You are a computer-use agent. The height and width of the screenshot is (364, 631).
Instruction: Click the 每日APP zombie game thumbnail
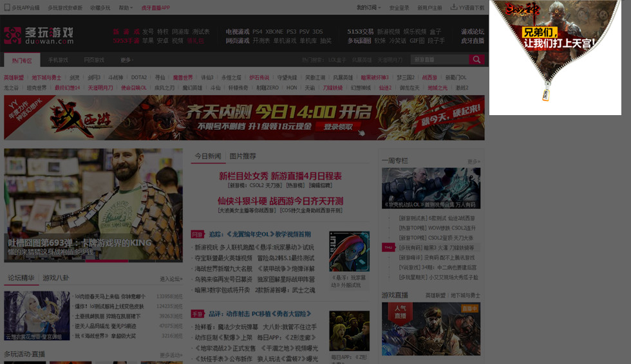(349, 331)
